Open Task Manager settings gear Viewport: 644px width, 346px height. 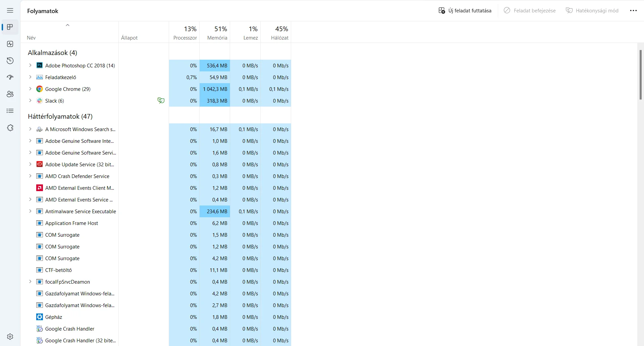coord(10,336)
